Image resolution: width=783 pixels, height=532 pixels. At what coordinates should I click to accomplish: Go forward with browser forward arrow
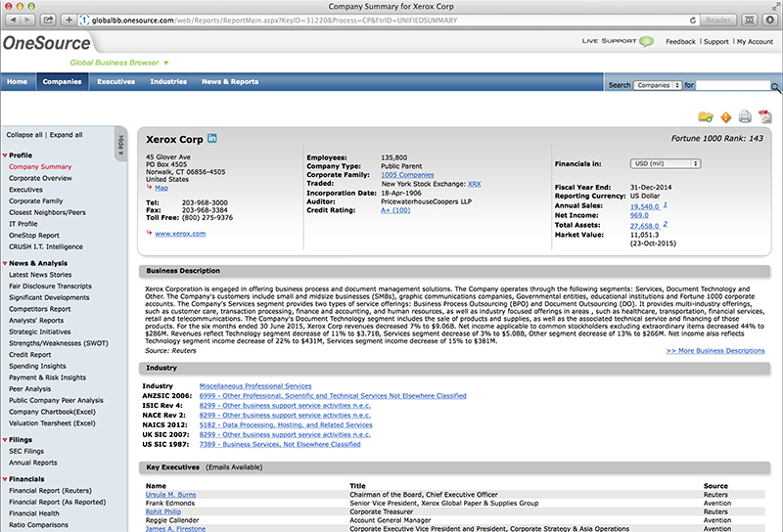pos(28,20)
